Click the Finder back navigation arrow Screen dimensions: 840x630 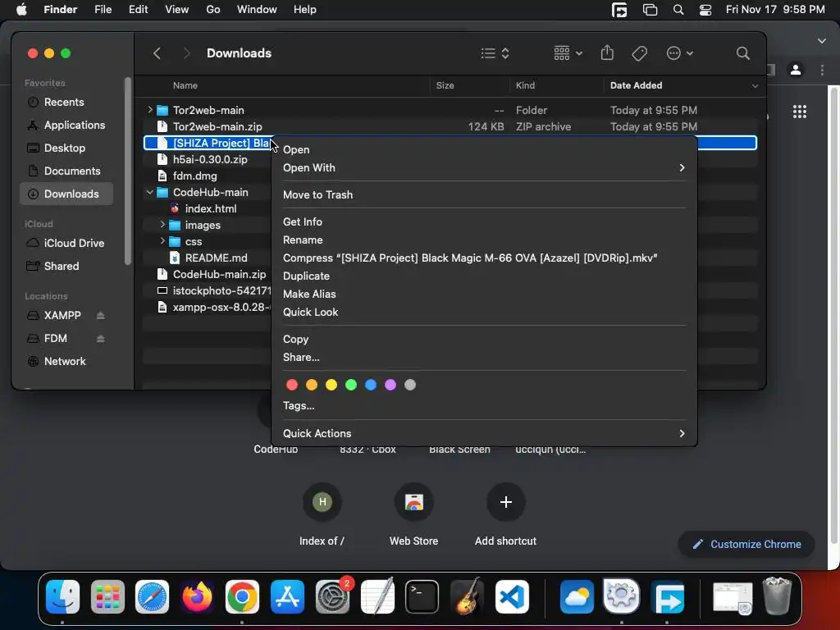(x=157, y=53)
